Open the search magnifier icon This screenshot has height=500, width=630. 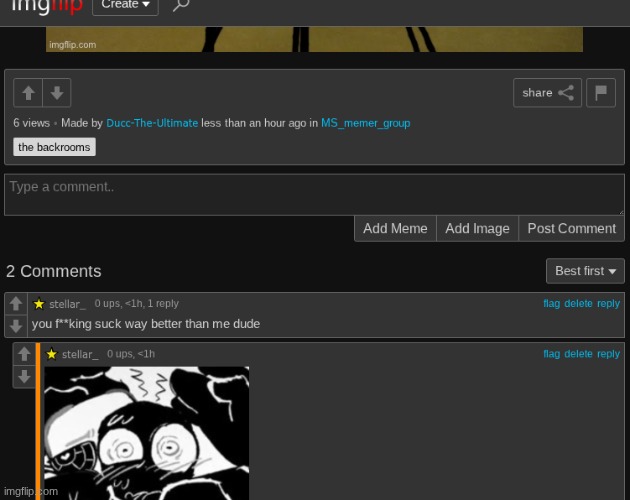point(181,5)
